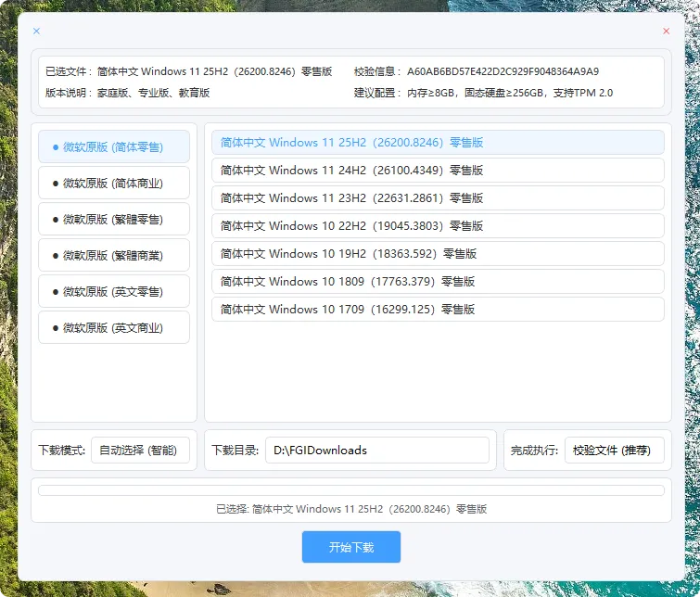The width and height of the screenshot is (700, 597).
Task: Select 微软原版 (简体商业) category
Action: click(x=114, y=183)
